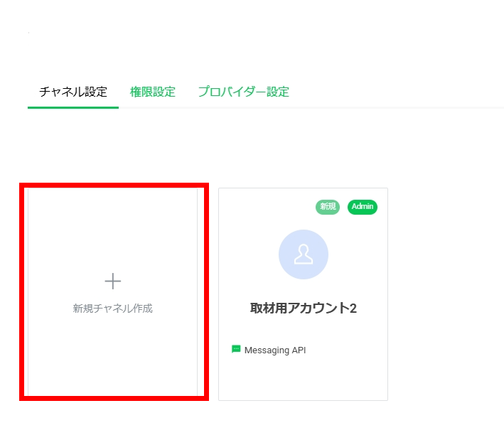The height and width of the screenshot is (445, 504).
Task: Click the Messaging API text label
Action: pos(275,350)
